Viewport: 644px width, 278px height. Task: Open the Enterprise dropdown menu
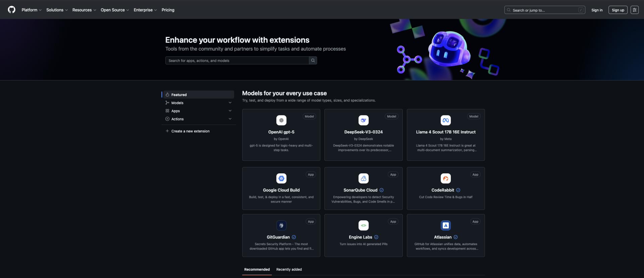point(145,10)
